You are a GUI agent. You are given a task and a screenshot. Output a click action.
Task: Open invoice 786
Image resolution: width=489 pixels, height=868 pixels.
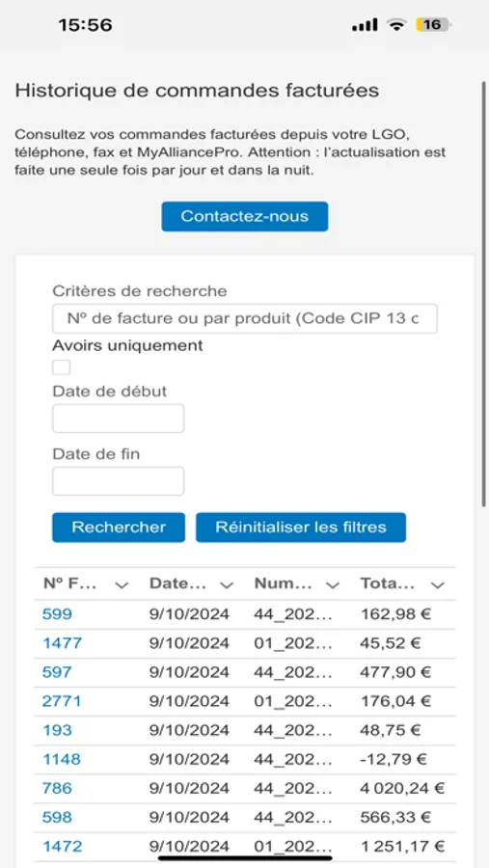(57, 788)
